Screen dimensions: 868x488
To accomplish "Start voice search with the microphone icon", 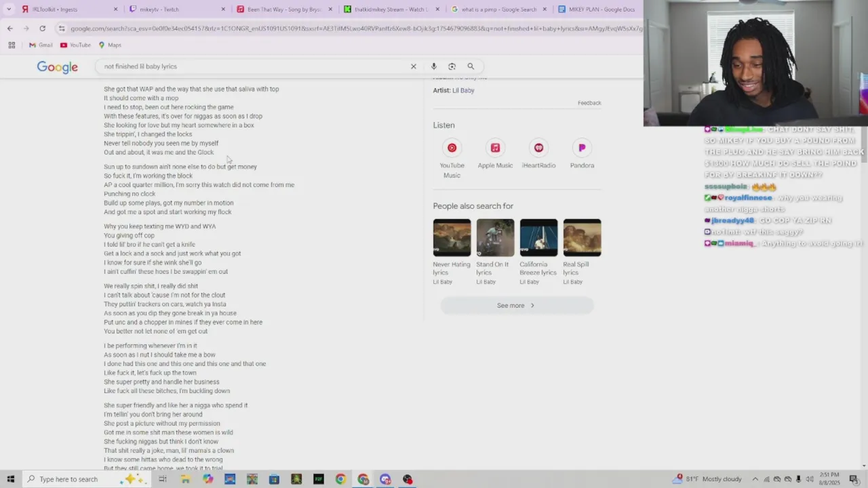I will (434, 66).
